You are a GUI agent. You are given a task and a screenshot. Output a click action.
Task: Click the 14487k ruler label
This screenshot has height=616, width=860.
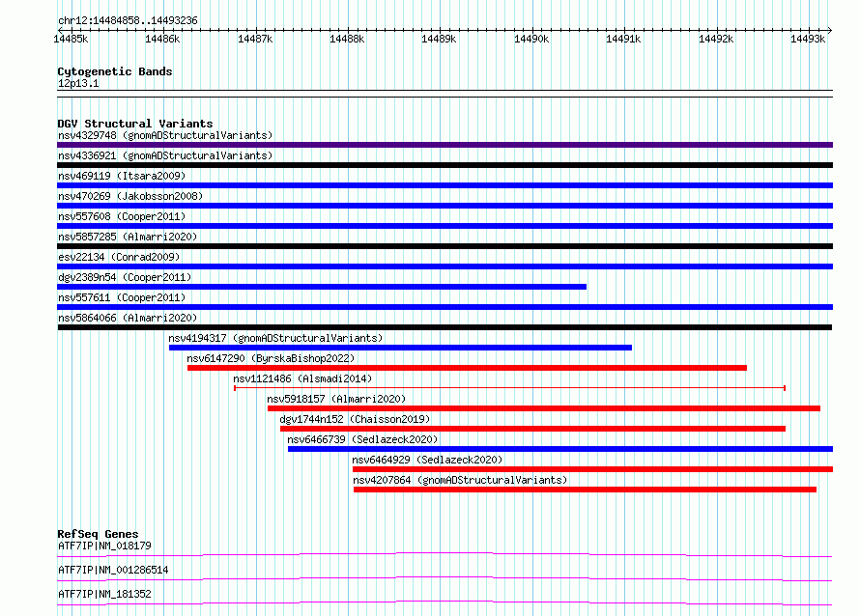point(255,39)
